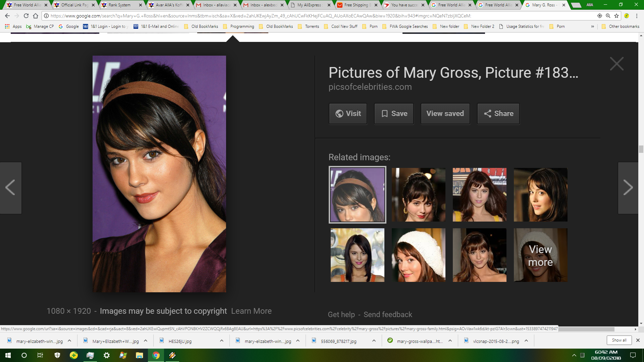Expand bookmarks overflow chevron
Image resolution: width=644 pixels, height=362 pixels.
592,26
